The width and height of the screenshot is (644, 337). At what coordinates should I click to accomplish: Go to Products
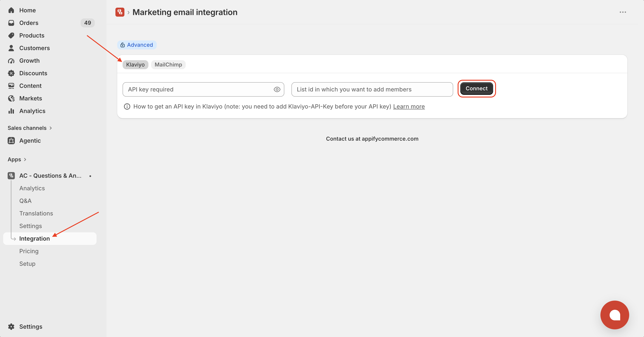(32, 35)
